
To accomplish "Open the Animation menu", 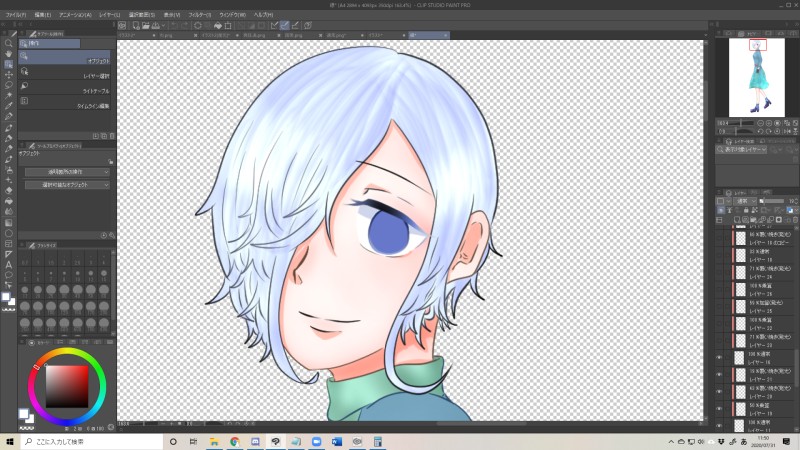I will [75, 15].
